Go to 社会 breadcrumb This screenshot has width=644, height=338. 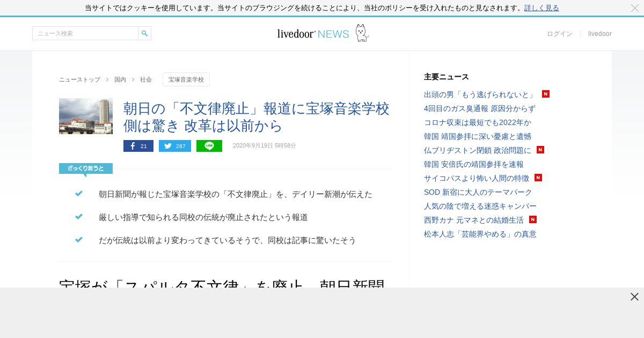point(146,79)
